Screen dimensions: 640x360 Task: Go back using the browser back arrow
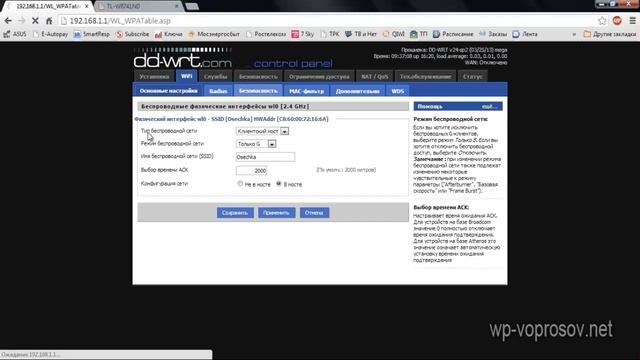(8, 20)
